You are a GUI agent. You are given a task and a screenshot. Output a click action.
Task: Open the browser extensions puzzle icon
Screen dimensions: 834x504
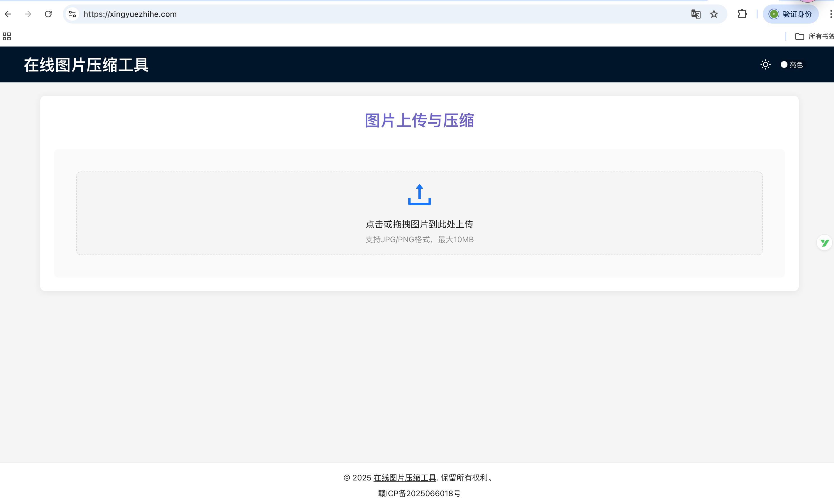(742, 14)
